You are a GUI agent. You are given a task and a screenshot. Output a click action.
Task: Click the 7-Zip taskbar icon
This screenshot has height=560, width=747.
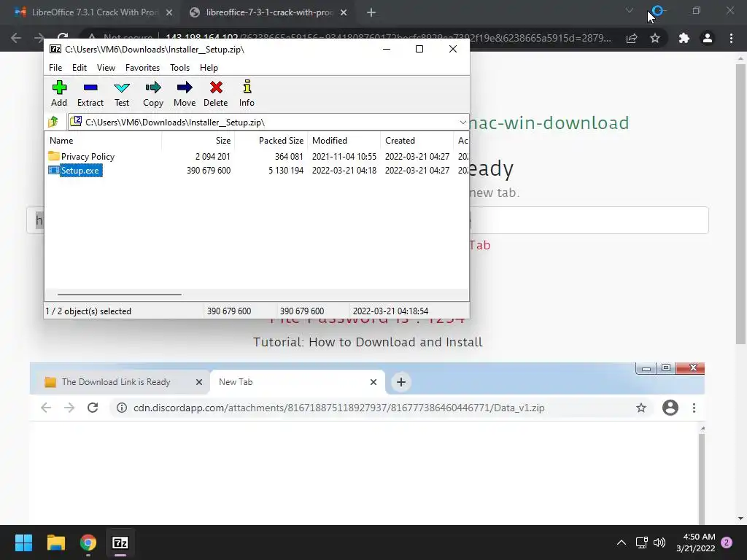click(120, 542)
